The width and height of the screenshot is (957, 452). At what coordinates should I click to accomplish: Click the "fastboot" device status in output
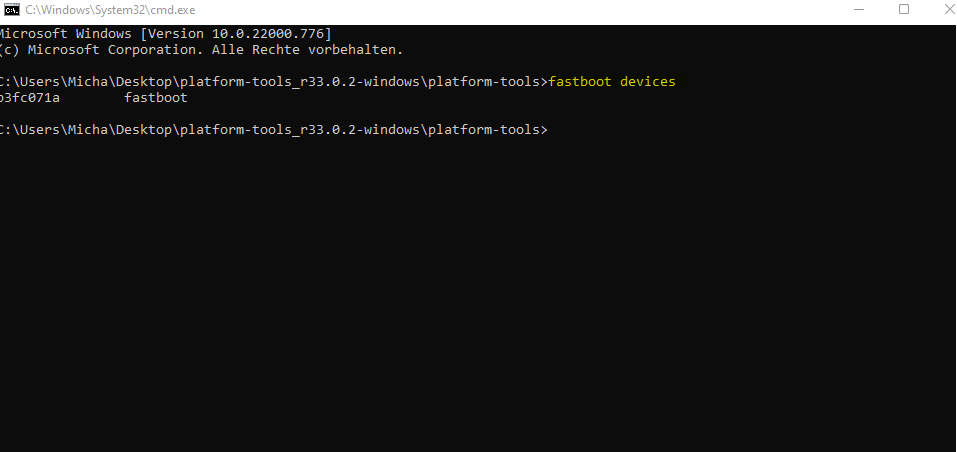point(156,98)
